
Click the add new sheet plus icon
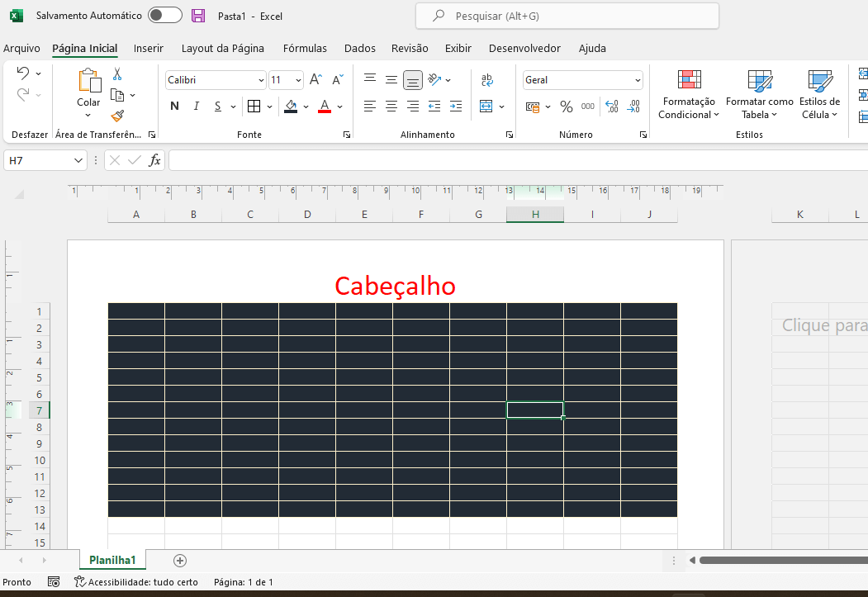(x=180, y=561)
